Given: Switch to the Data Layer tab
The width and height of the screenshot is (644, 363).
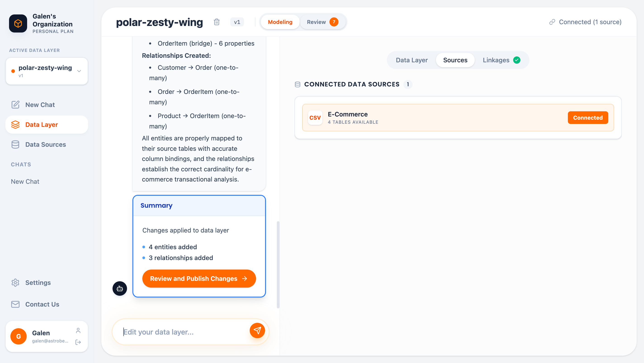Looking at the screenshot, I should (411, 60).
